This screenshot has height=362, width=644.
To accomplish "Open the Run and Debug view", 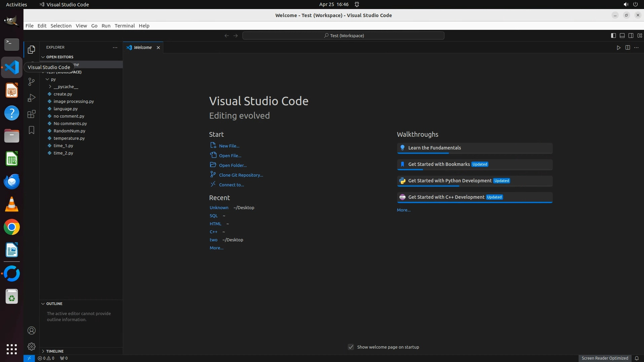I will click(x=31, y=98).
